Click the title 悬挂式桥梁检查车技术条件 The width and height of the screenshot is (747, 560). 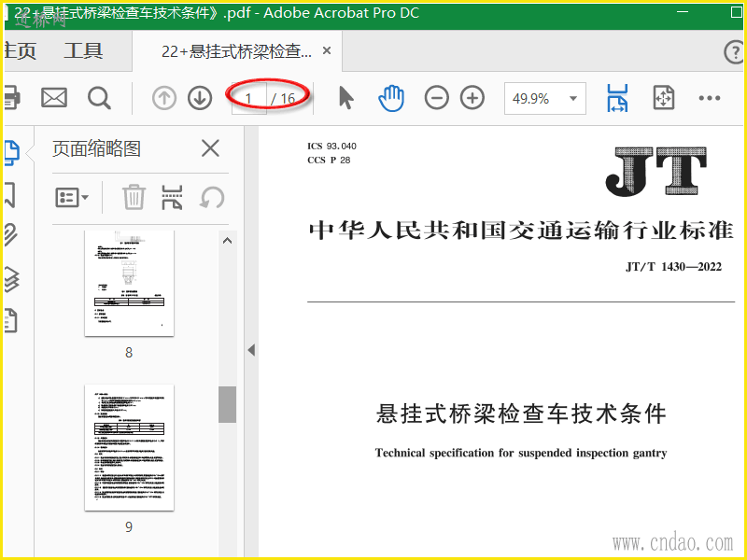click(521, 413)
